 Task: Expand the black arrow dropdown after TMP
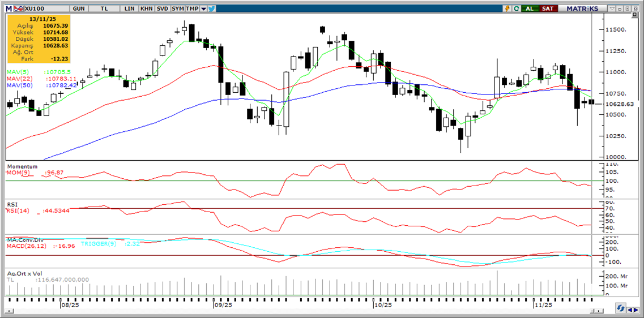coord(203,8)
